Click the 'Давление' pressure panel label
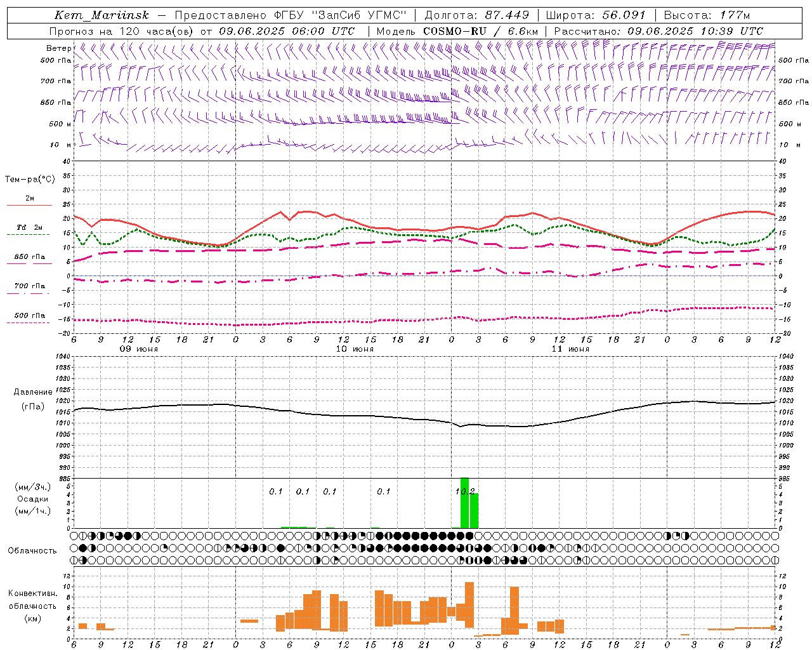812x650 pixels. [x=33, y=392]
